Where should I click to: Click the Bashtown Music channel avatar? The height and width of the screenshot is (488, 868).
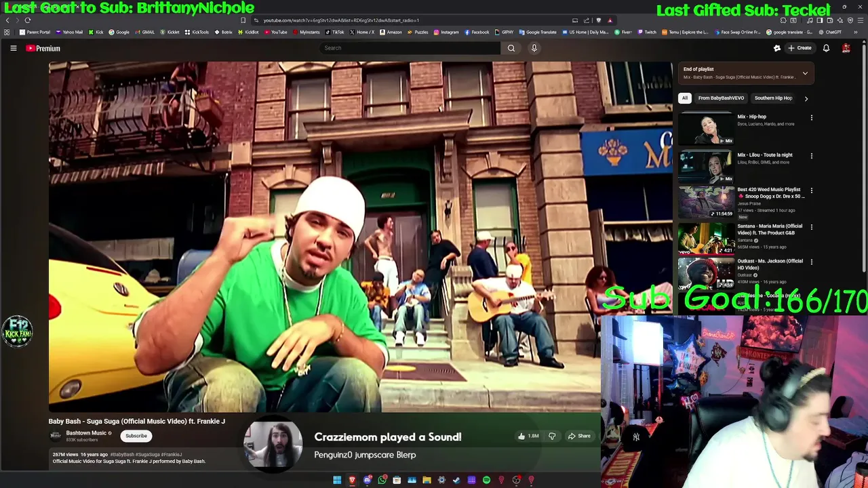[56, 436]
